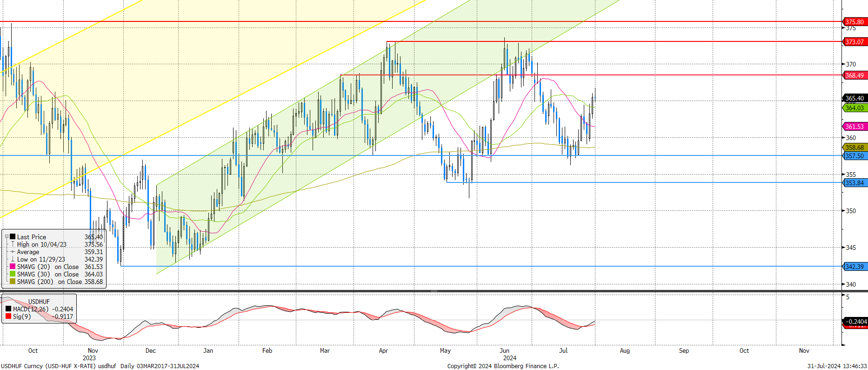868x370 pixels.
Task: Click the olive 358.68 axis price tag
Action: click(x=855, y=148)
